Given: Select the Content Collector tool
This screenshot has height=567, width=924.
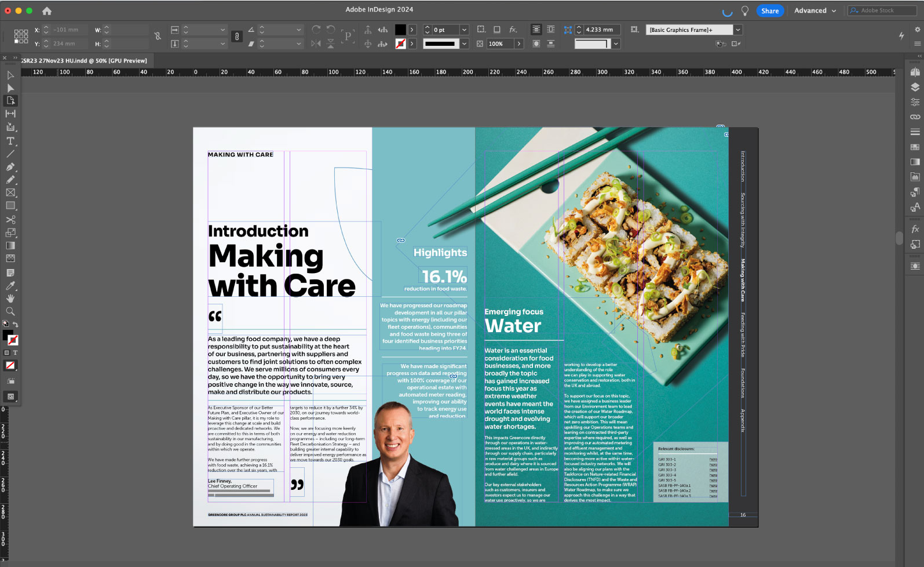Looking at the screenshot, I should click(10, 127).
